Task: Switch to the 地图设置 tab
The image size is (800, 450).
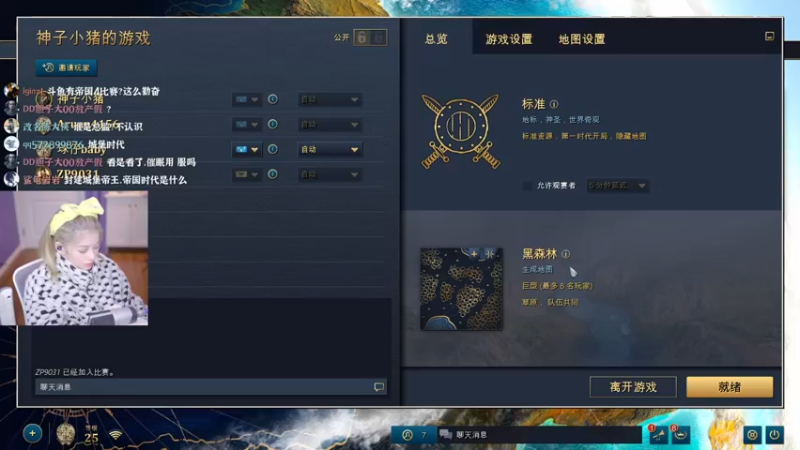Action: click(x=582, y=39)
